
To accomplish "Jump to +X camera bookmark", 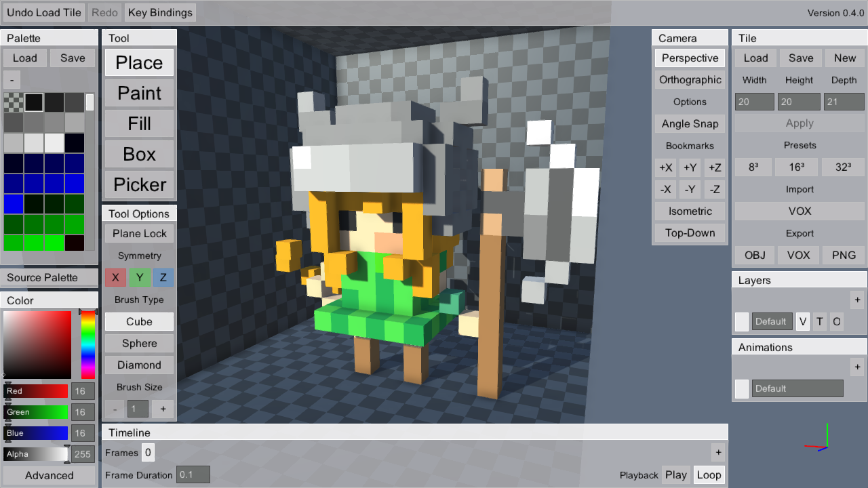I will (x=666, y=167).
